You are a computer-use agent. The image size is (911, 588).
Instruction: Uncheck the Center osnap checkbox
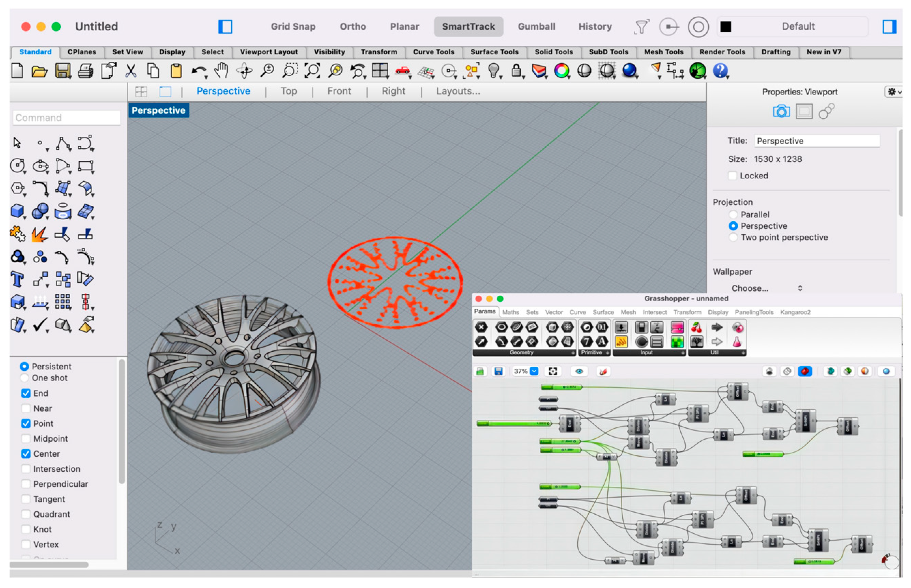[26, 454]
